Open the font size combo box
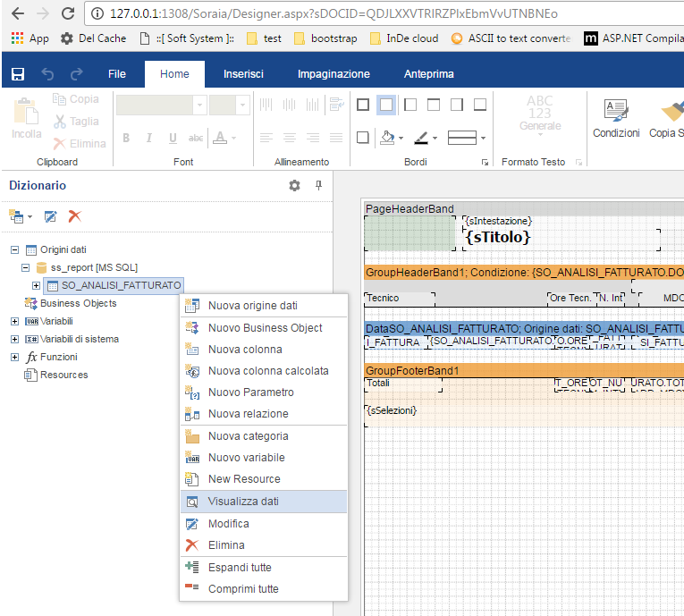 [x=230, y=105]
